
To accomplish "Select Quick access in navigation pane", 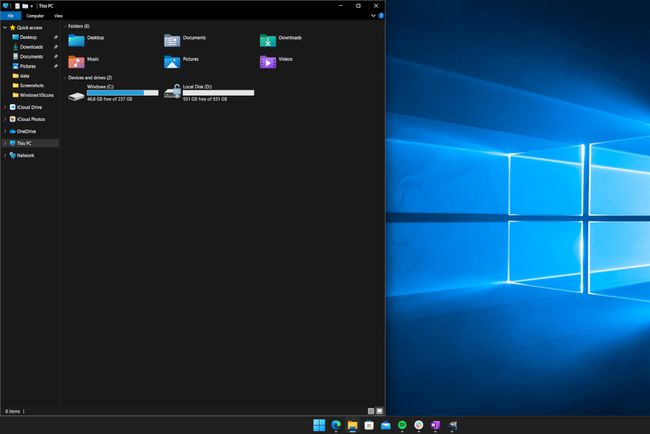I will pyautogui.click(x=29, y=27).
